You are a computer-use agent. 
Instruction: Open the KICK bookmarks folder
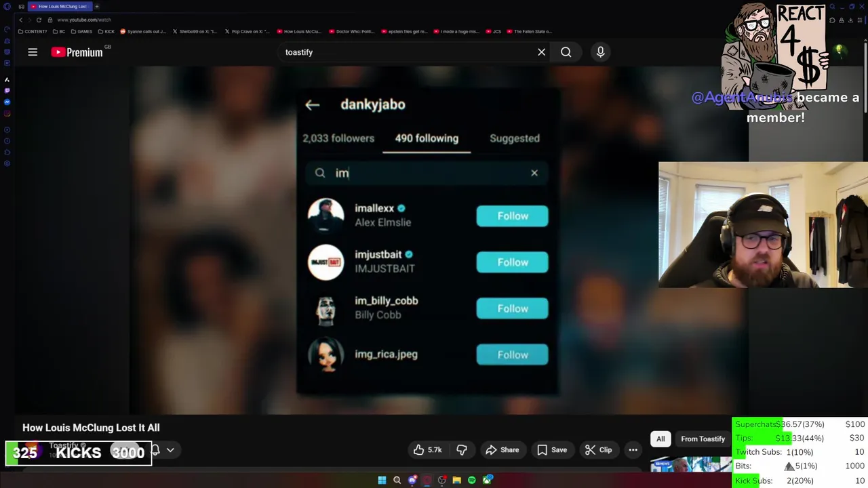pos(106,31)
